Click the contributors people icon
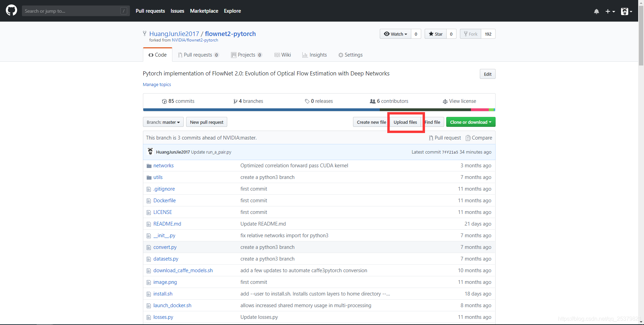The image size is (644, 325). point(373,101)
